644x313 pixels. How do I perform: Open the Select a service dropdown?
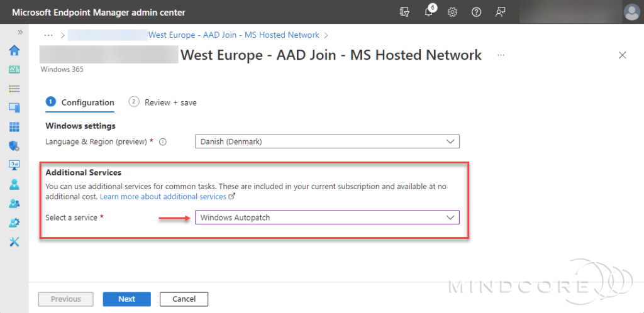(327, 217)
